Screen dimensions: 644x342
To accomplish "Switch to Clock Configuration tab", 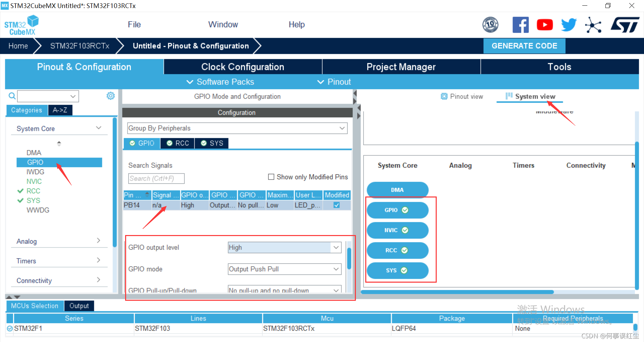I will (x=243, y=67).
